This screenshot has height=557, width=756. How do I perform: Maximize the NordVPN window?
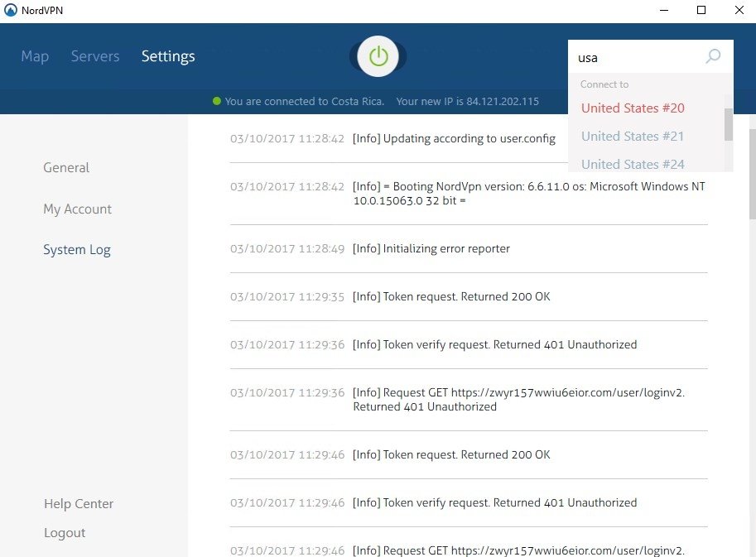pyautogui.click(x=701, y=10)
